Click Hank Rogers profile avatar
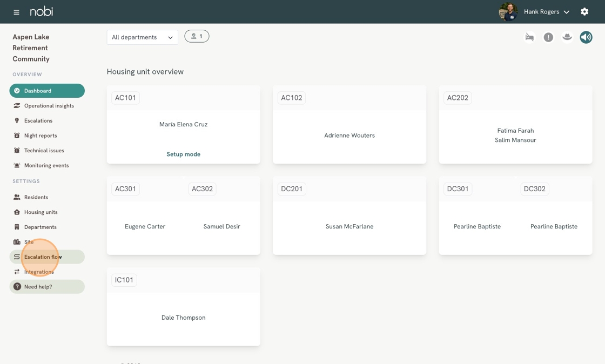The image size is (605, 364). [x=508, y=11]
